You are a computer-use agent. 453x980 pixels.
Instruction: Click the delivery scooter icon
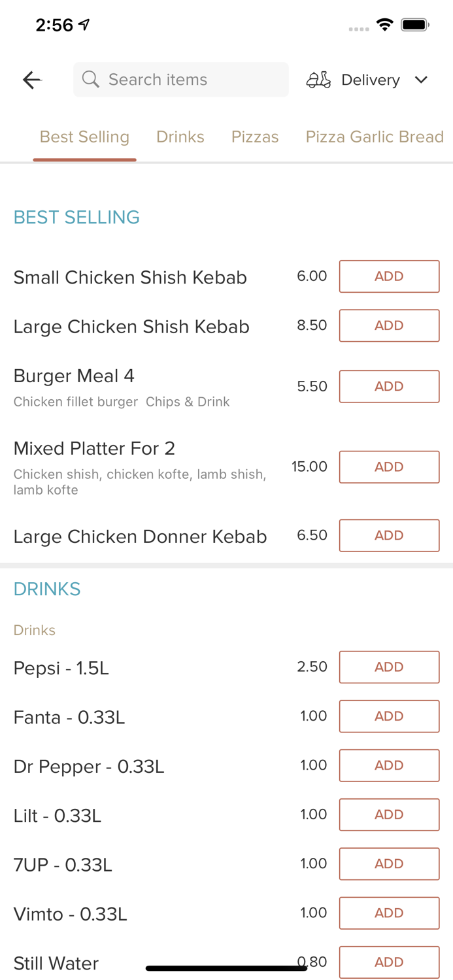(318, 79)
